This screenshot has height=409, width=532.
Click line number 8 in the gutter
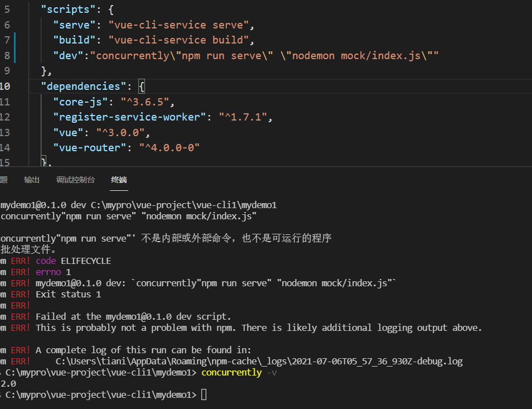pos(7,55)
